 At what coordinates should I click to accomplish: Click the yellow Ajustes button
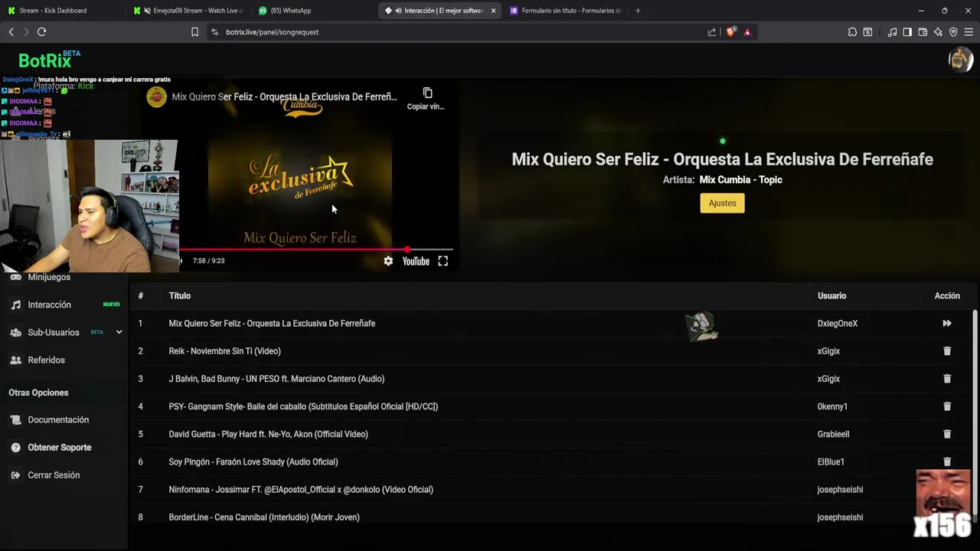[722, 203]
